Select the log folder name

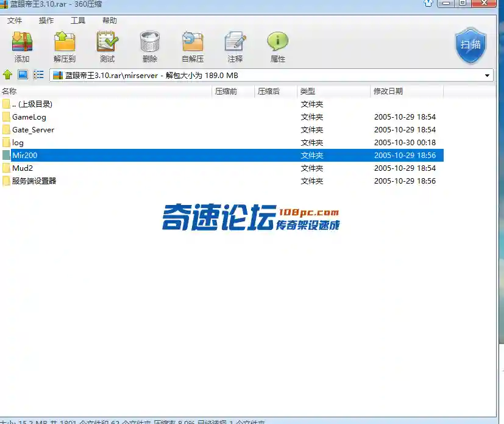click(18, 143)
